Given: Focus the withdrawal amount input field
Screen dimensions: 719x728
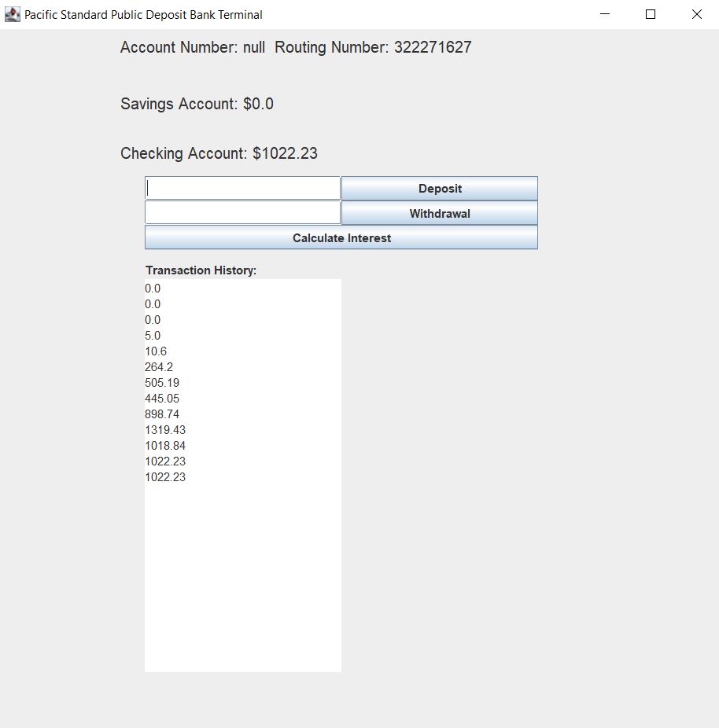Looking at the screenshot, I should (242, 212).
